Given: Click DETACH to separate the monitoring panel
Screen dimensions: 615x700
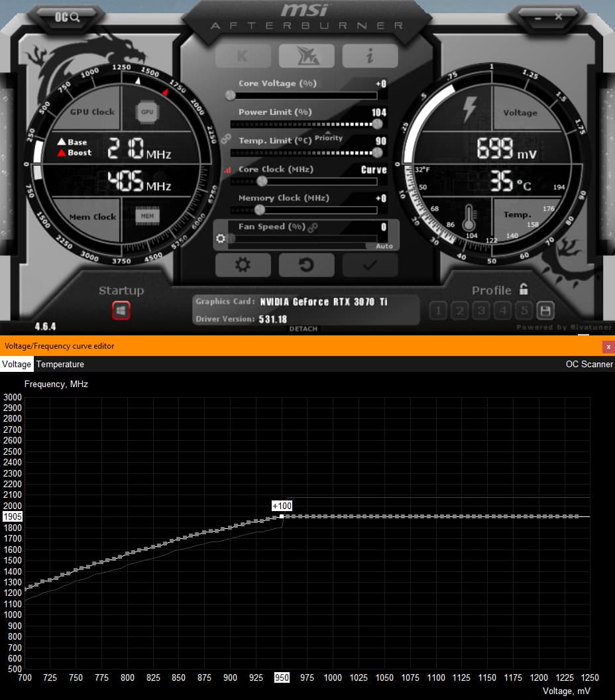Looking at the screenshot, I should coord(304,328).
